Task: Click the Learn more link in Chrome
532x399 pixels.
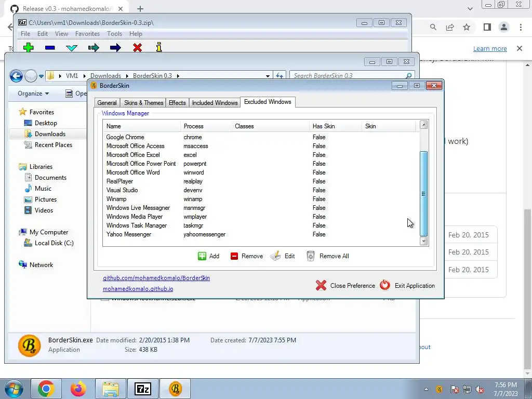Action: click(490, 48)
